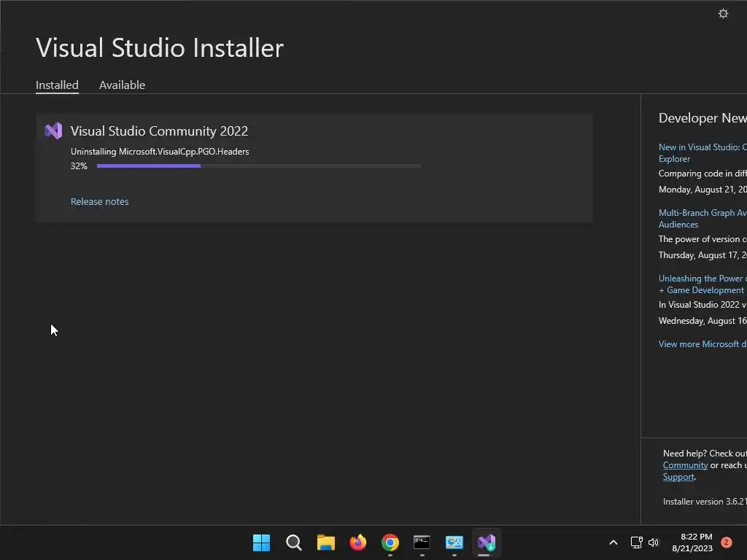Switch to the Available tab
The height and width of the screenshot is (560, 747).
click(122, 85)
